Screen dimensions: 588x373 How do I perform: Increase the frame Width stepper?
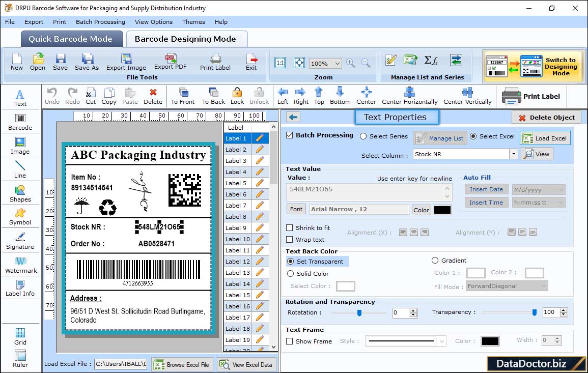tap(557, 338)
